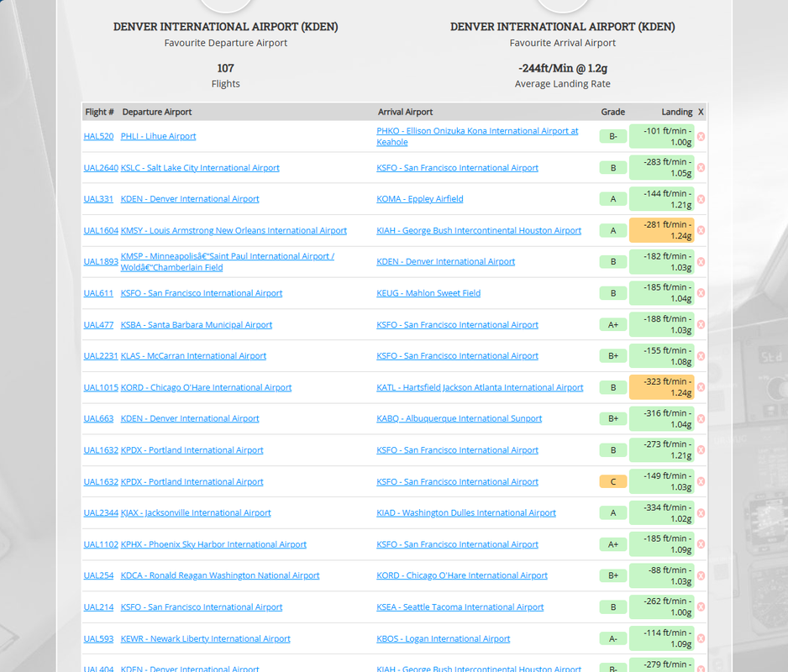Select the -281 ft/min landing cell
The height and width of the screenshot is (672, 788).
coord(661,230)
